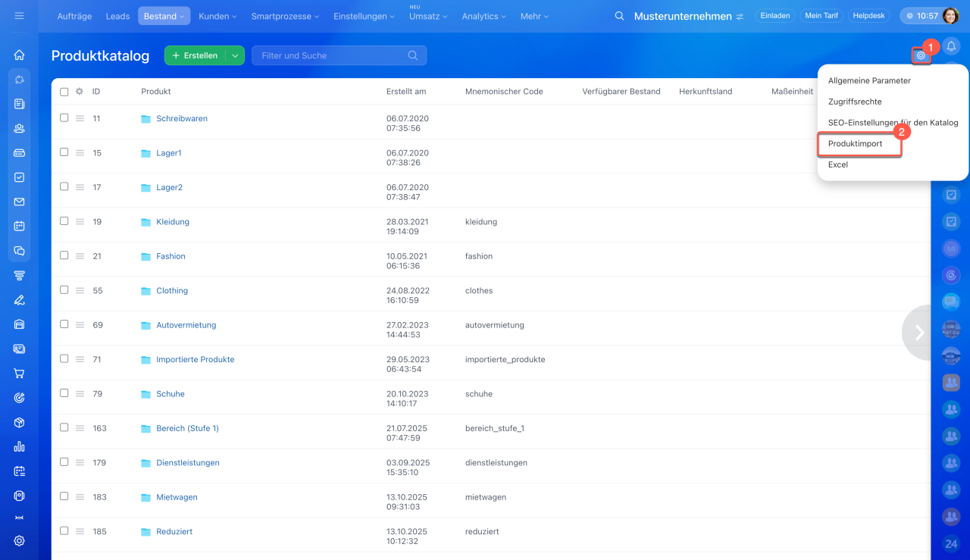
Task: Tick the checkbox for Schreibwaren row
Action: pos(64,118)
